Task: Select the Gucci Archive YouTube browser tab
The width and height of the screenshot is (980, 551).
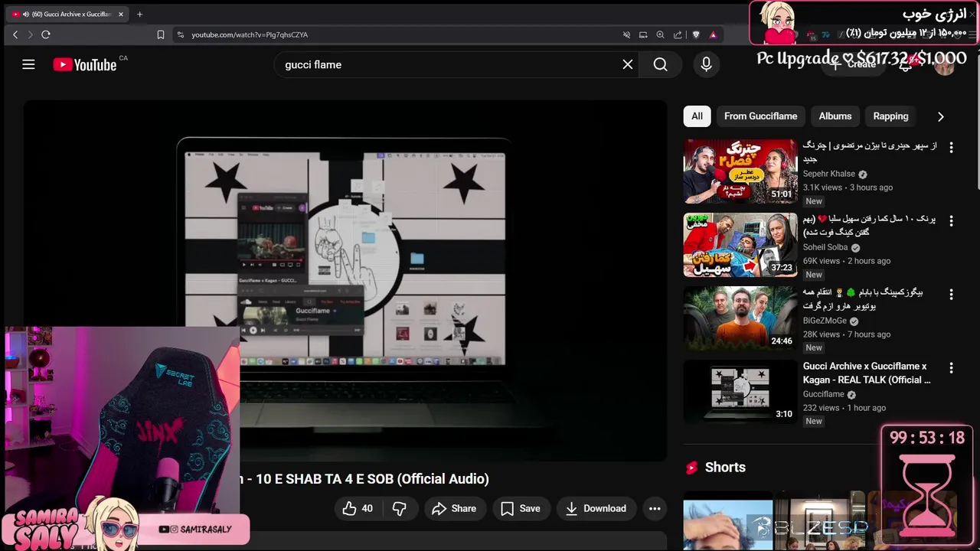Action: coord(68,14)
